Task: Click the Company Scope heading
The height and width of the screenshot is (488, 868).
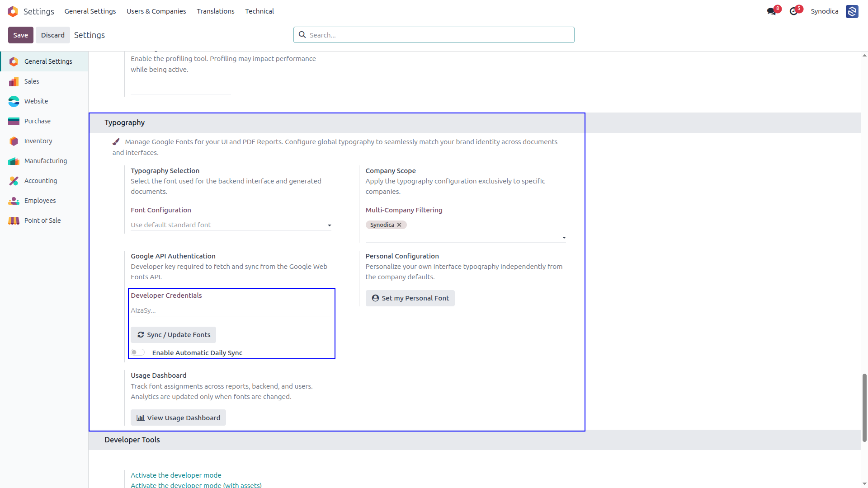Action: click(391, 171)
